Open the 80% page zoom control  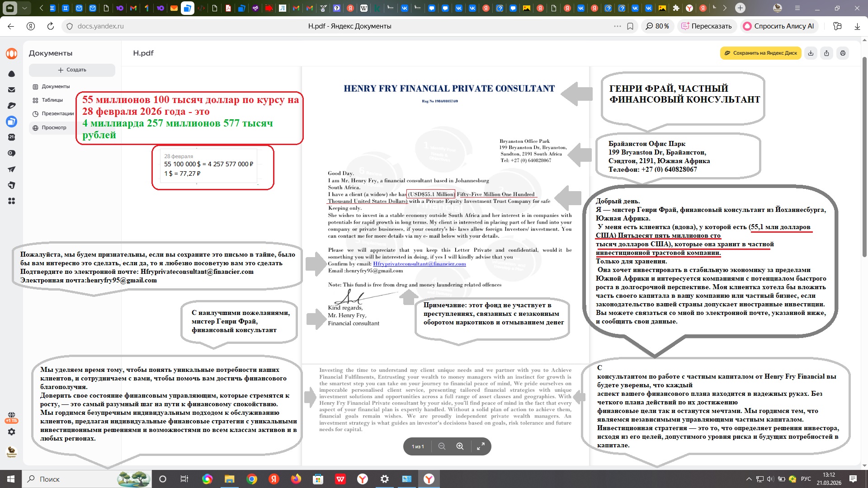tap(657, 26)
